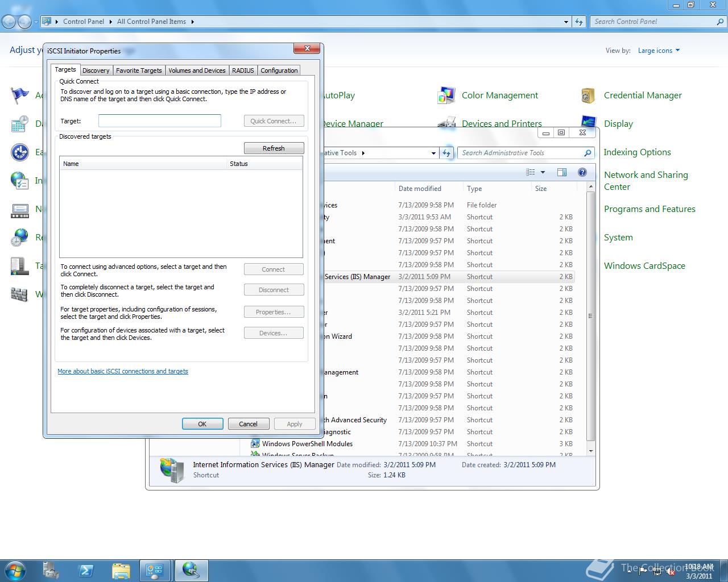
Task: Expand the Control Panel address bar history dropdown
Action: coord(566,22)
